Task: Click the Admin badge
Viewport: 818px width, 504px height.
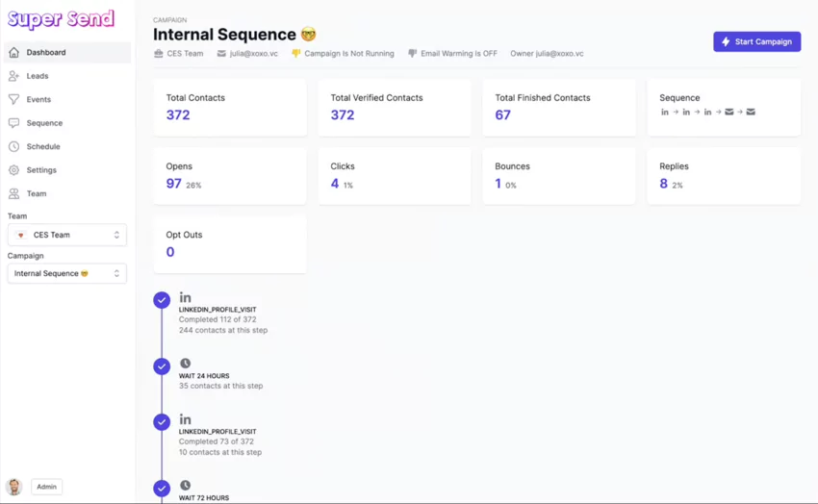Action: pyautogui.click(x=46, y=487)
